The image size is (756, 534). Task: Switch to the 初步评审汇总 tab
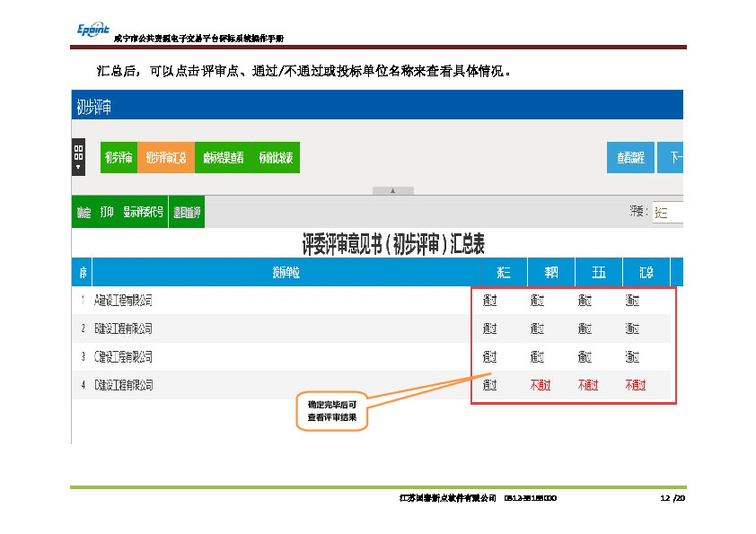pos(165,158)
